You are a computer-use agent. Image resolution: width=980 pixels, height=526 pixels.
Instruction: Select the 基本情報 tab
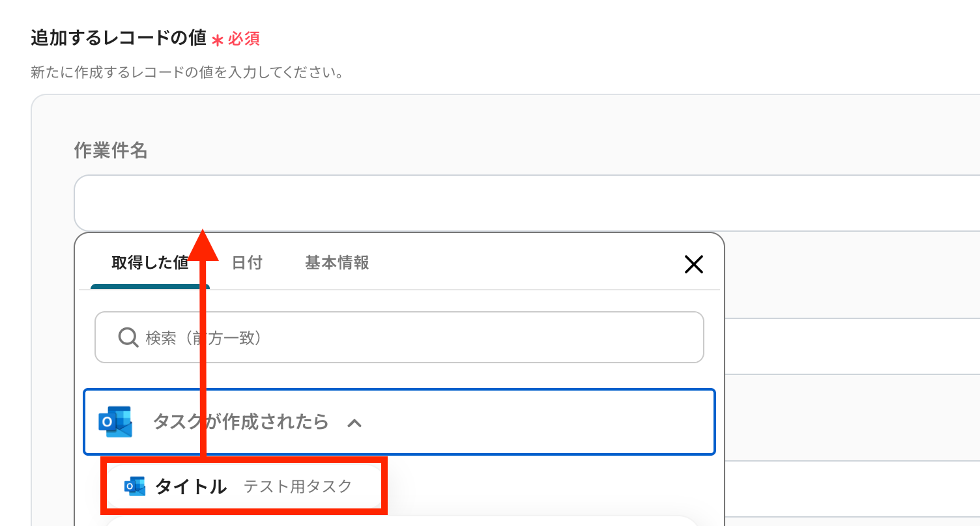click(337, 263)
